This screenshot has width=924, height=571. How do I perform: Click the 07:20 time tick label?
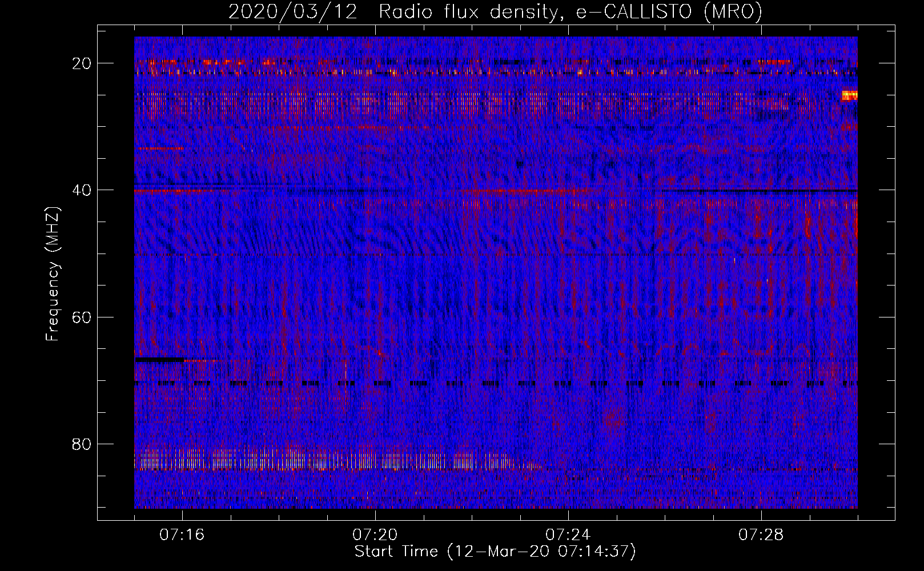[375, 534]
